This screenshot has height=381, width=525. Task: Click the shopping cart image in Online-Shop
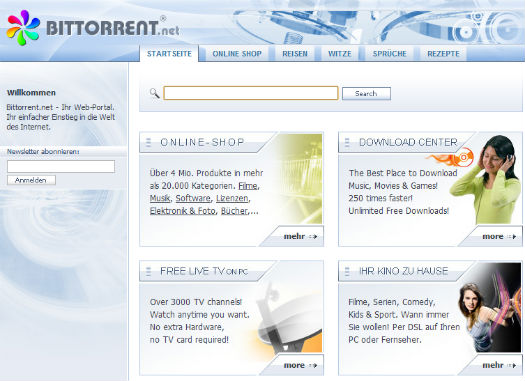299,179
